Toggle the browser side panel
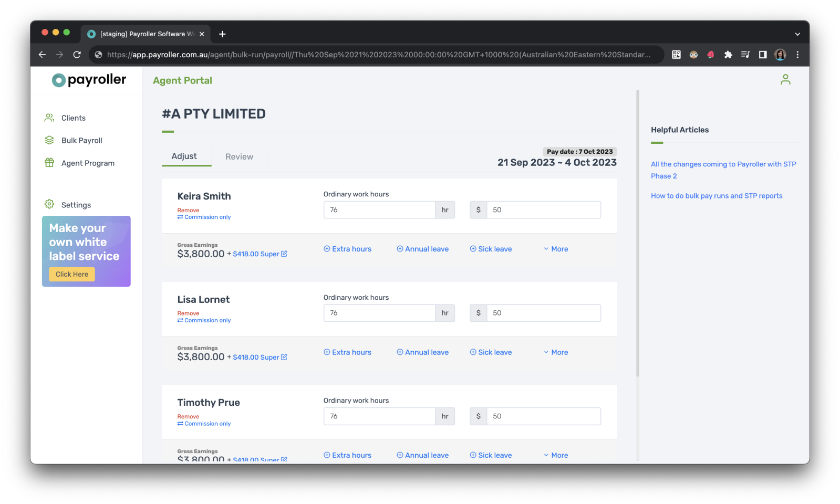The height and width of the screenshot is (504, 840). tap(763, 55)
